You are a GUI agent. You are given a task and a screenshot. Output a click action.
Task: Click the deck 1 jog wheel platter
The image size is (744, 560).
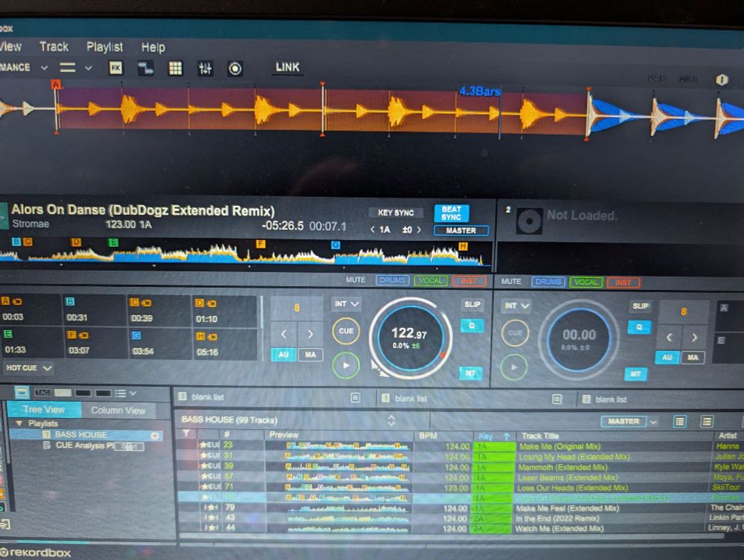click(x=409, y=338)
